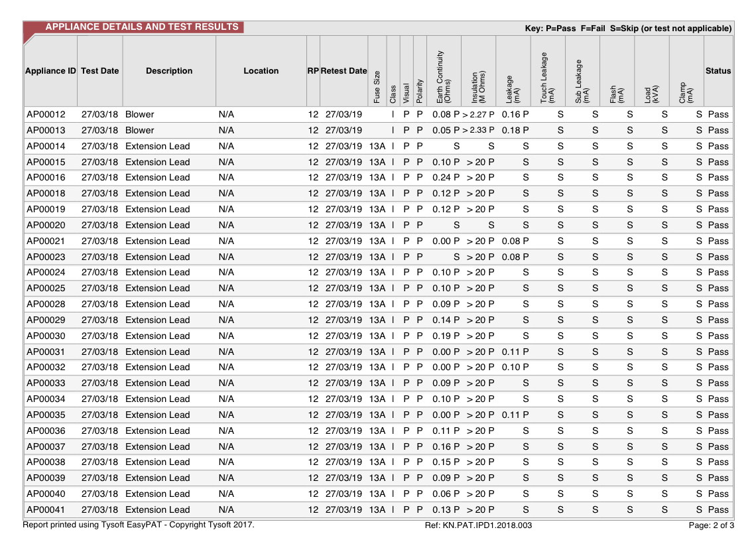
Task: Click the > 2.27 P insulation value
Action: (x=478, y=115)
